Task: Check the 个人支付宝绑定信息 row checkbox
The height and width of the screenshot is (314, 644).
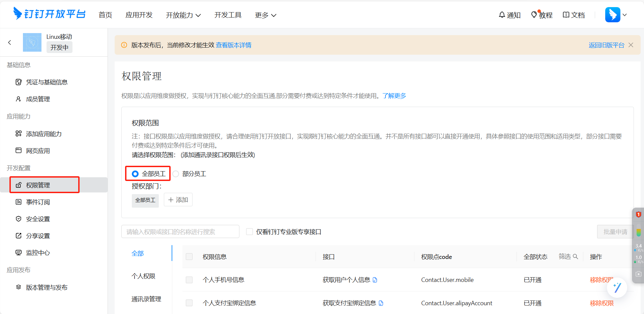Action: [x=189, y=303]
